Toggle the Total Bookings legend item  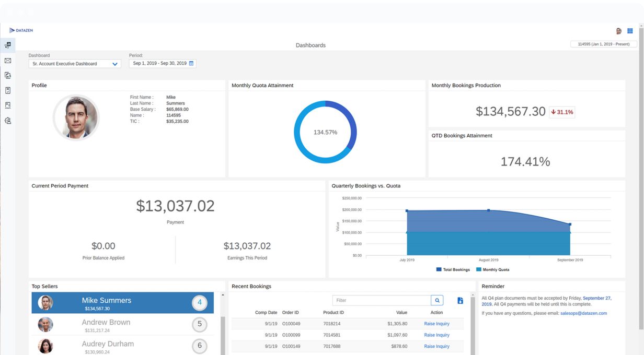click(453, 270)
